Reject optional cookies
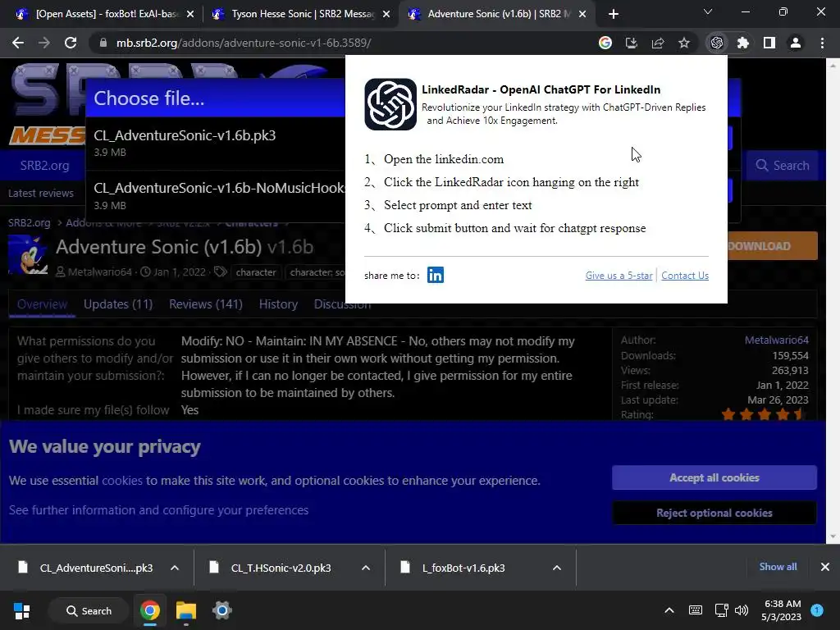 pos(714,513)
